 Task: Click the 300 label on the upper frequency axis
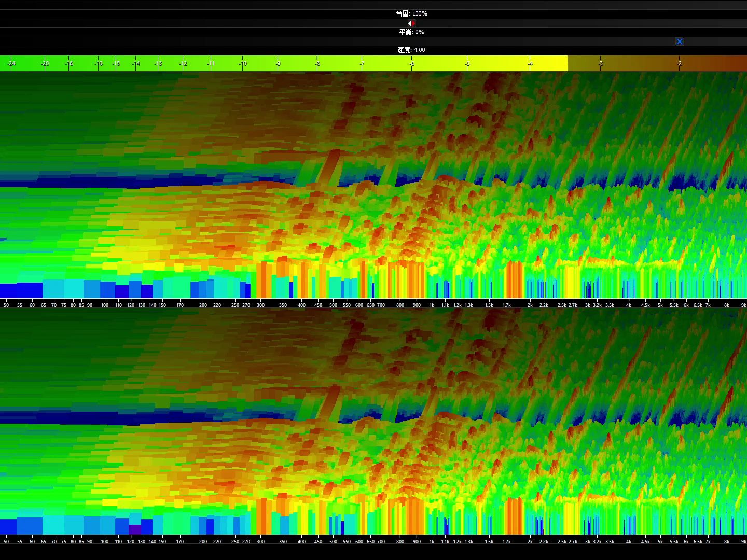(x=260, y=305)
